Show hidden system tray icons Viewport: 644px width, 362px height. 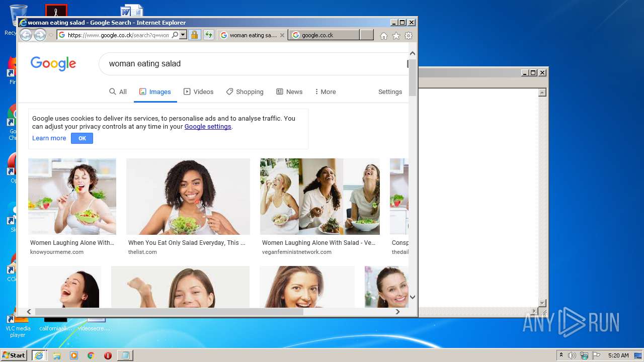(561, 355)
